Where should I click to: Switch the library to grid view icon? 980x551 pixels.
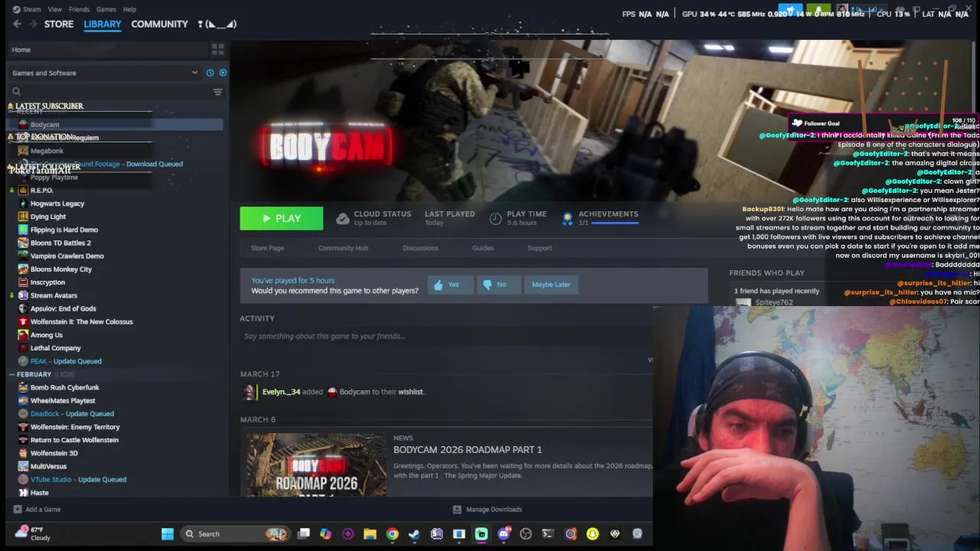click(x=217, y=50)
